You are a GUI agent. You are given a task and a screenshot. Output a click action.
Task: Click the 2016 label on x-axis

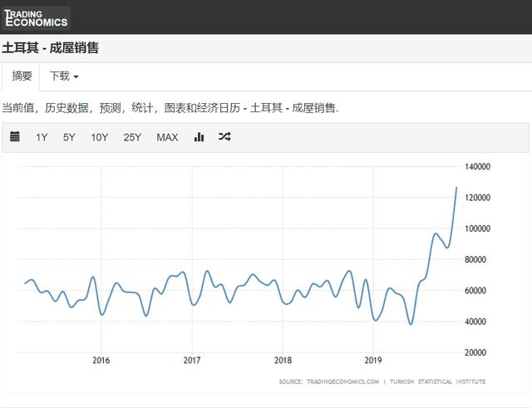click(101, 361)
